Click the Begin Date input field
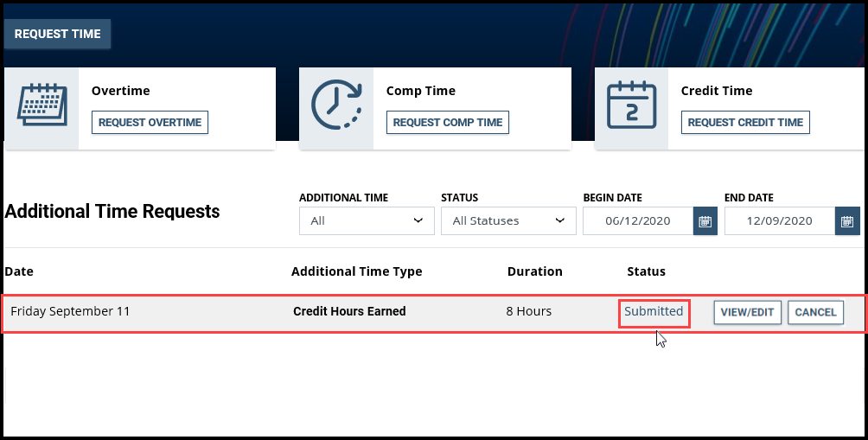868x440 pixels. coord(638,220)
